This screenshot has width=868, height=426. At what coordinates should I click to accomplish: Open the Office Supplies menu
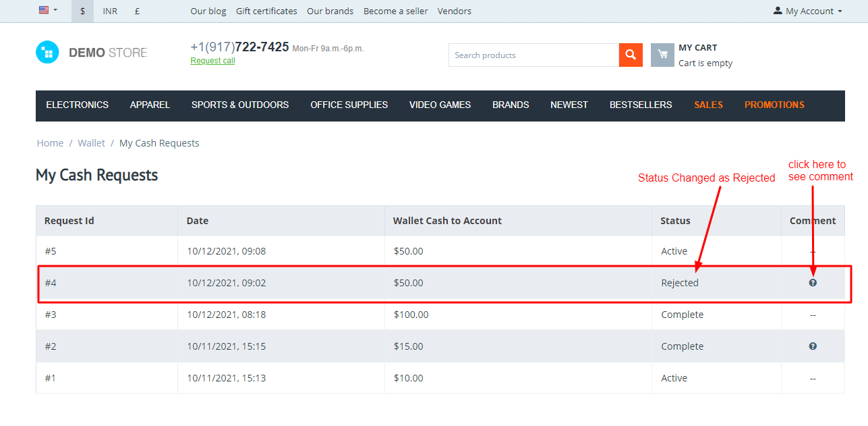click(x=349, y=105)
